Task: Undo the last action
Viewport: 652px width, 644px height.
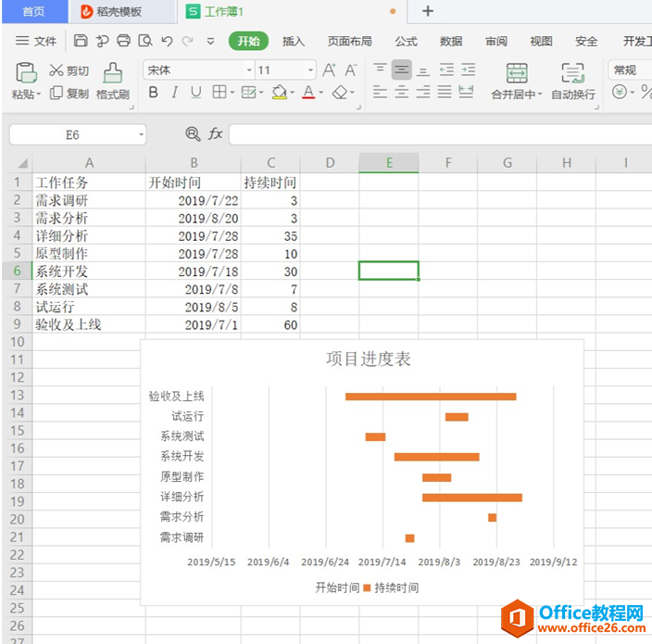Action: [x=167, y=41]
